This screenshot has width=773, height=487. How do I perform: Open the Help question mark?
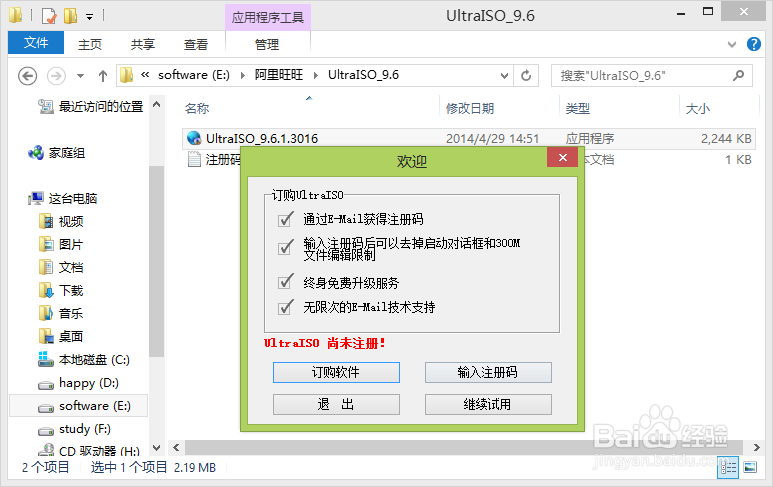[x=753, y=44]
